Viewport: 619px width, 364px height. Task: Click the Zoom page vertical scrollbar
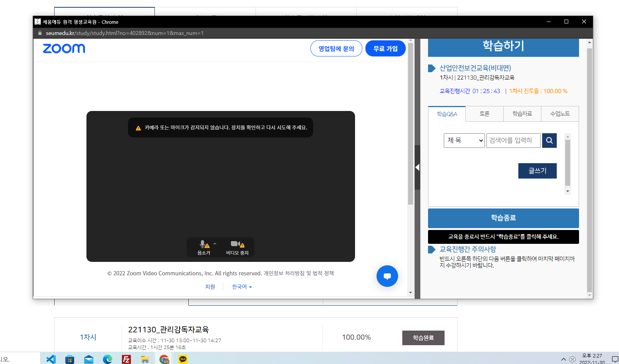click(410, 123)
